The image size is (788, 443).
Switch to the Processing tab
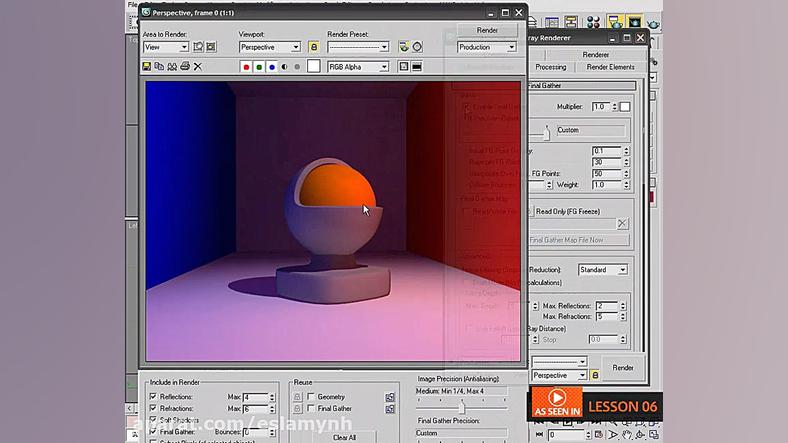point(551,67)
